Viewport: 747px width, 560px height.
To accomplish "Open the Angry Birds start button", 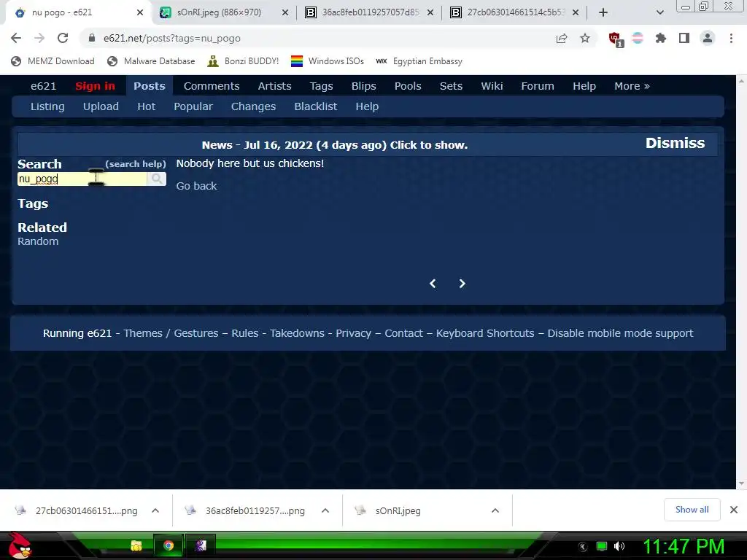I will point(20,545).
